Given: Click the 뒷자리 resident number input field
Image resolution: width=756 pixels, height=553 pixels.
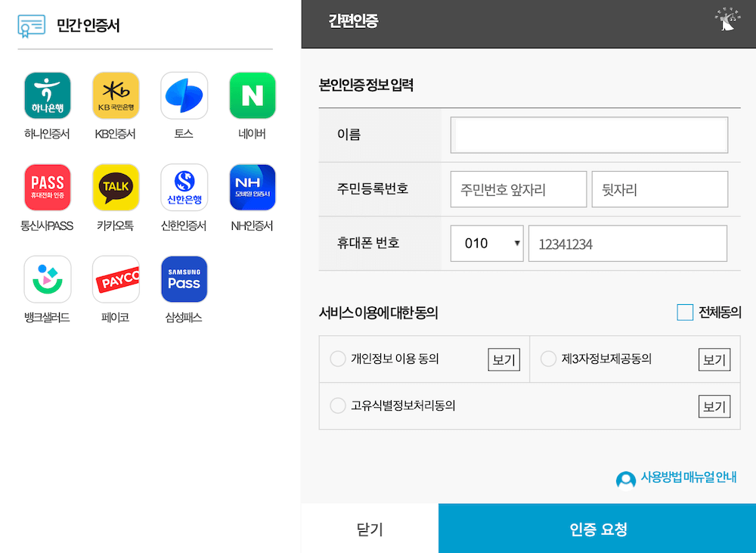Looking at the screenshot, I should tap(659, 189).
